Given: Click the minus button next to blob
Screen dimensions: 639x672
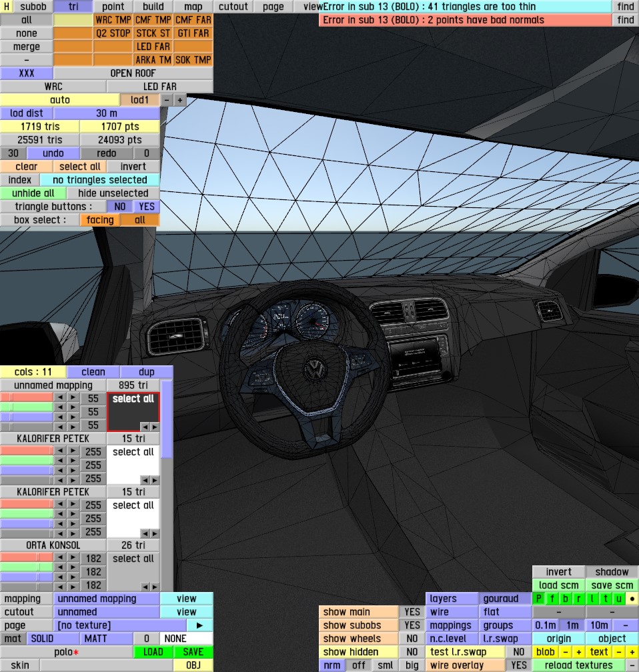Looking at the screenshot, I should tap(565, 652).
